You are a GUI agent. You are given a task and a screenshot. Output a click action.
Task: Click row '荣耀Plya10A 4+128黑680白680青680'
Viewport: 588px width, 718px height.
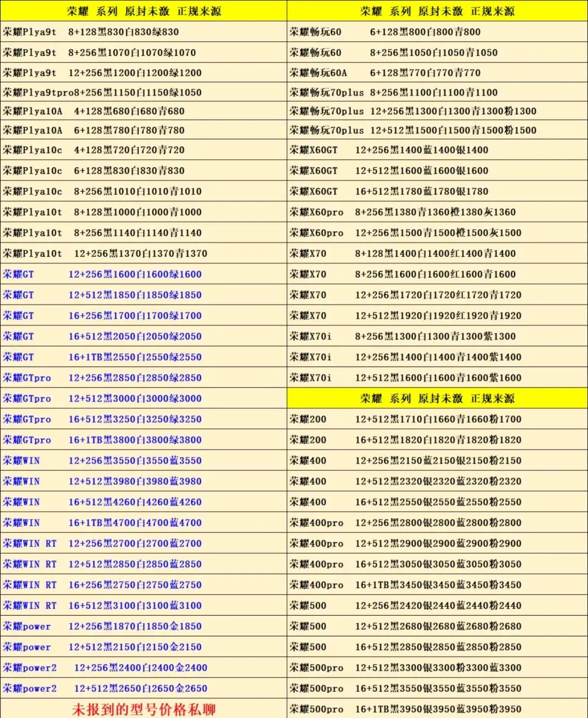tap(144, 111)
